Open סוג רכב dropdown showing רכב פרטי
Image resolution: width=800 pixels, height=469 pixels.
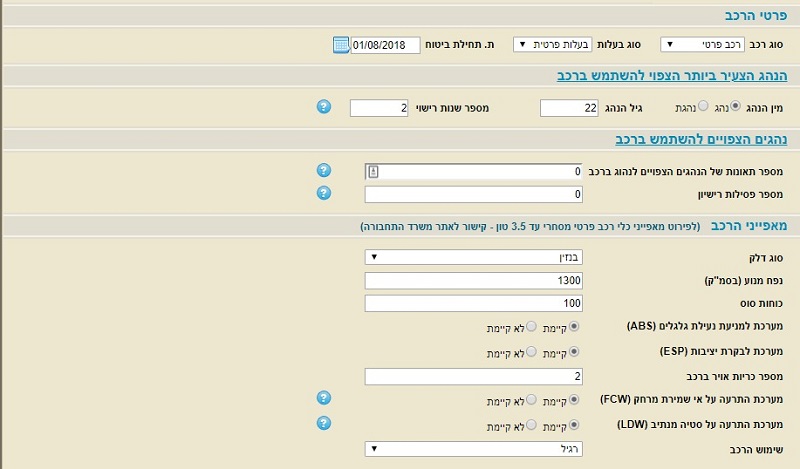(x=702, y=44)
